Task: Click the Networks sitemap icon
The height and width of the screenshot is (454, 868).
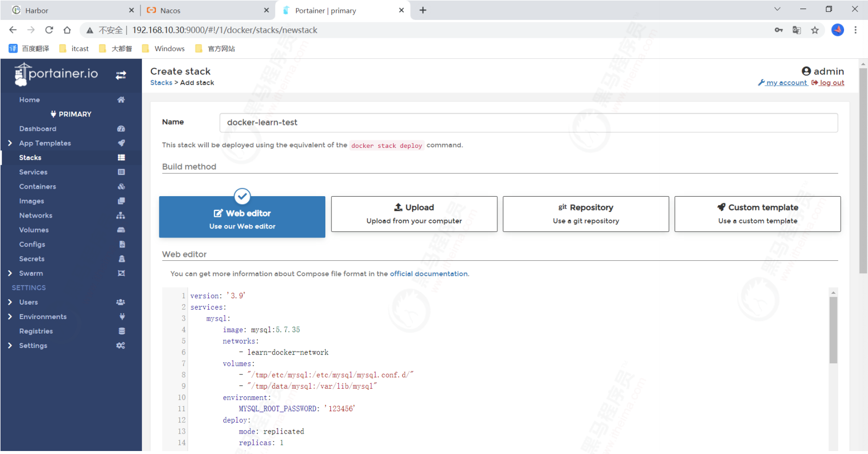Action: tap(121, 215)
